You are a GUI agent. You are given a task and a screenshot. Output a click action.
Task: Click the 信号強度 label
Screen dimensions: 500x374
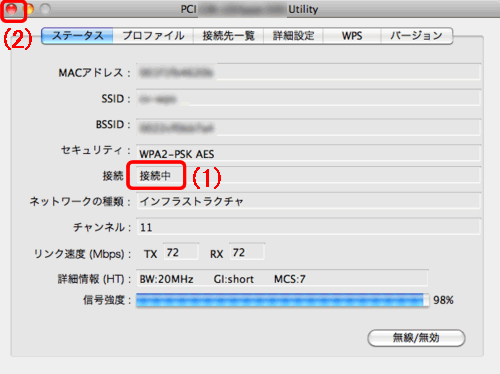tap(107, 300)
